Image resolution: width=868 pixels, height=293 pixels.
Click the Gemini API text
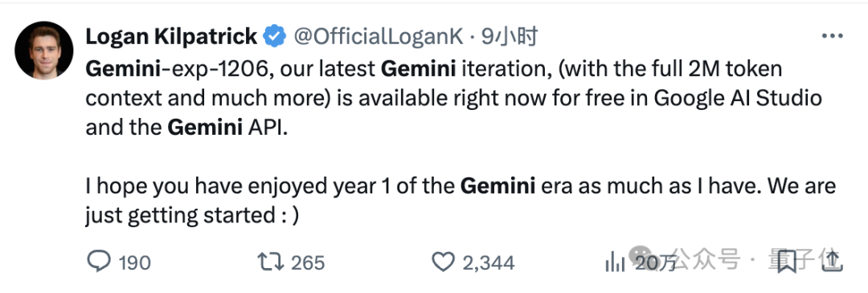pyautogui.click(x=227, y=128)
